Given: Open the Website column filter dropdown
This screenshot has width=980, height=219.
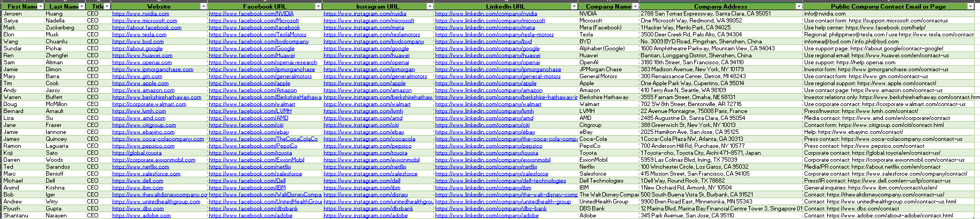Looking at the screenshot, I should [203, 6].
